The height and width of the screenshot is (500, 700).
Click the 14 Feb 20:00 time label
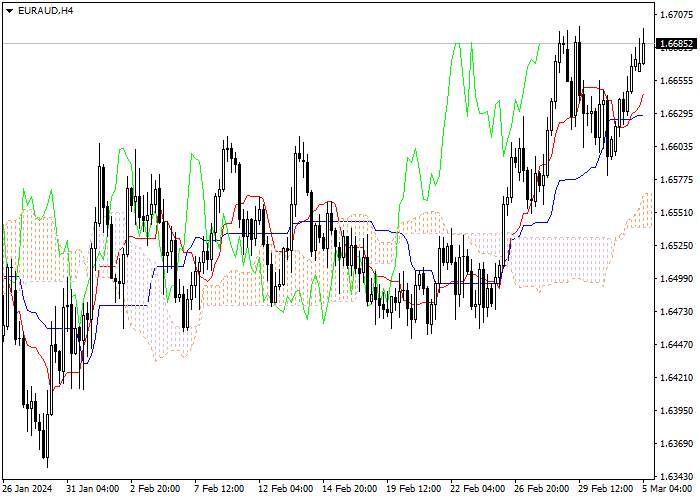[350, 489]
